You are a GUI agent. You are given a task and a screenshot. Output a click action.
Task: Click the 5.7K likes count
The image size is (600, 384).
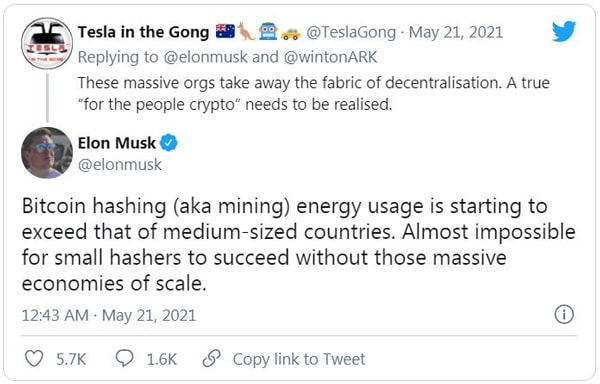point(71,359)
